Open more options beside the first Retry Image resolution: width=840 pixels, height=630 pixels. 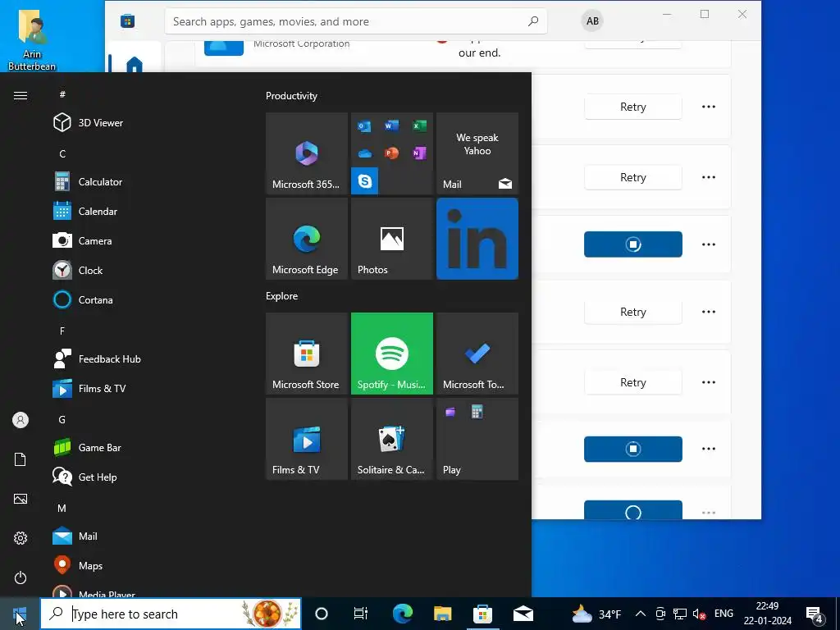point(708,107)
